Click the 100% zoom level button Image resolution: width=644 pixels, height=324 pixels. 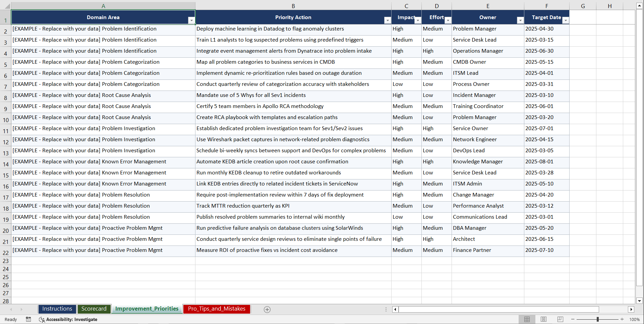tap(635, 319)
